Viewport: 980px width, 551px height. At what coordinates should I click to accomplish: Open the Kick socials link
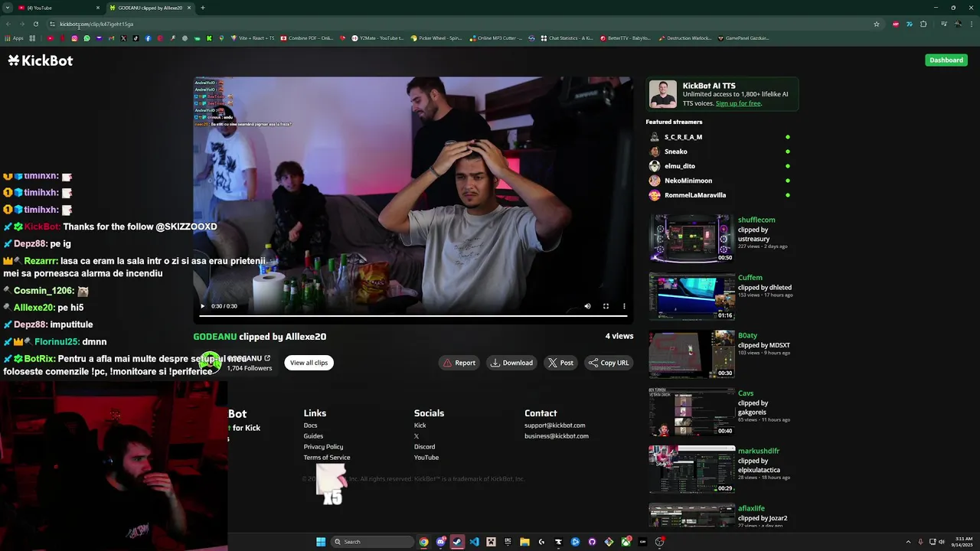(420, 425)
